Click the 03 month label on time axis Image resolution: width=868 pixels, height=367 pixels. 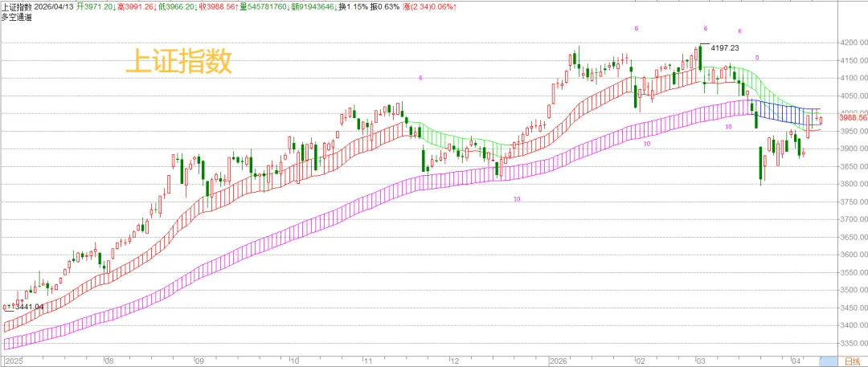pyautogui.click(x=700, y=361)
